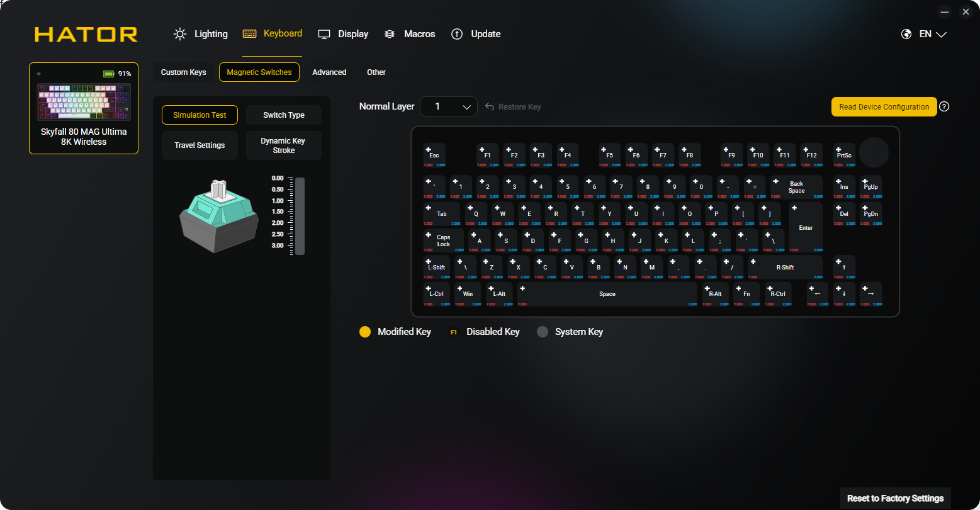Select the Win key
Screen dimensions: 980x510
(x=468, y=294)
